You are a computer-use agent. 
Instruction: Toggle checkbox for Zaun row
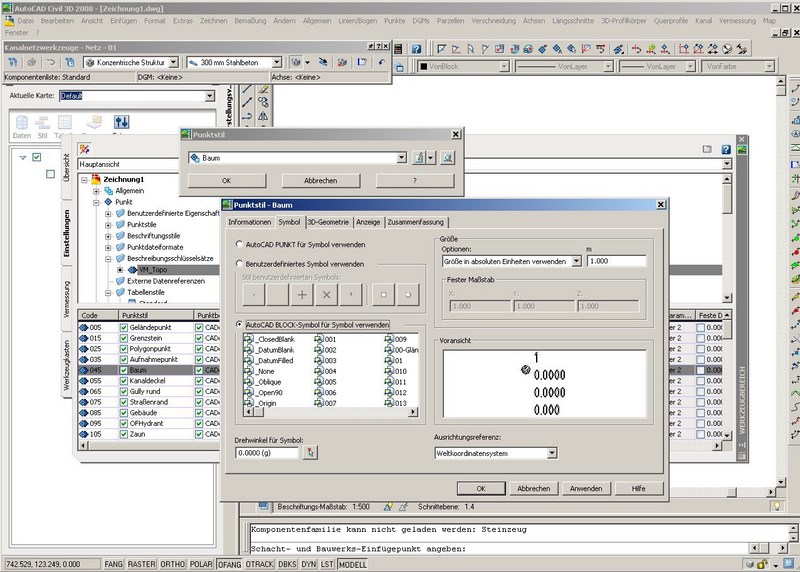click(123, 434)
